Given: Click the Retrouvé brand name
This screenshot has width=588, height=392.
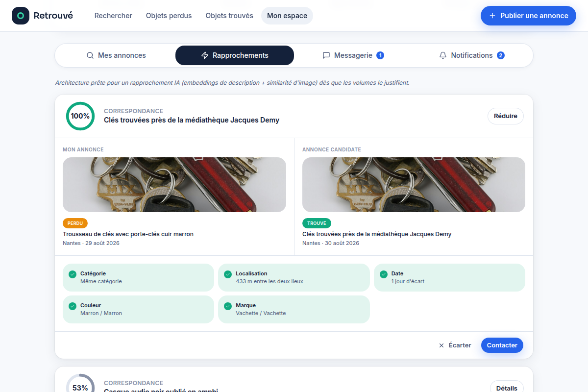Looking at the screenshot, I should [53, 16].
